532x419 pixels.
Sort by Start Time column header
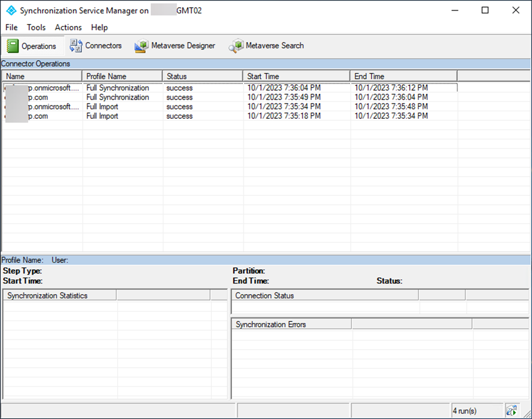(x=296, y=76)
